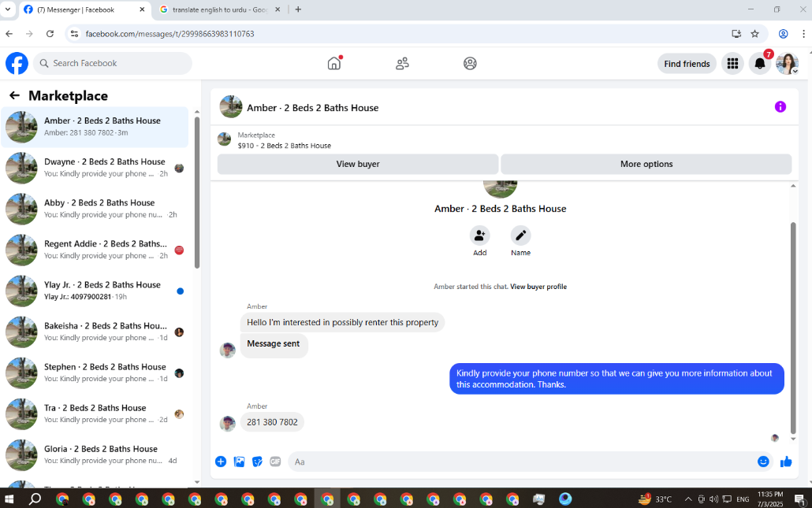Open the Stephen conversation

pos(95,373)
